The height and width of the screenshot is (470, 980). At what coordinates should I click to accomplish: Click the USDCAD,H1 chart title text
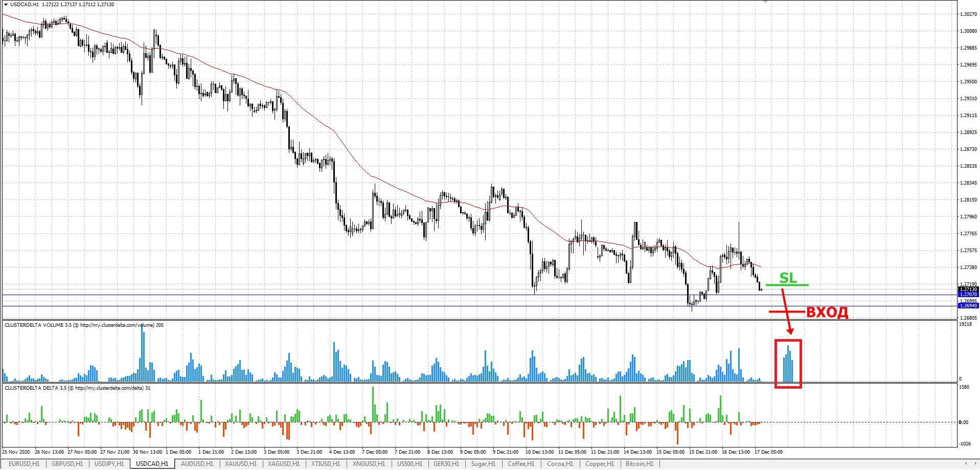tap(25, 5)
